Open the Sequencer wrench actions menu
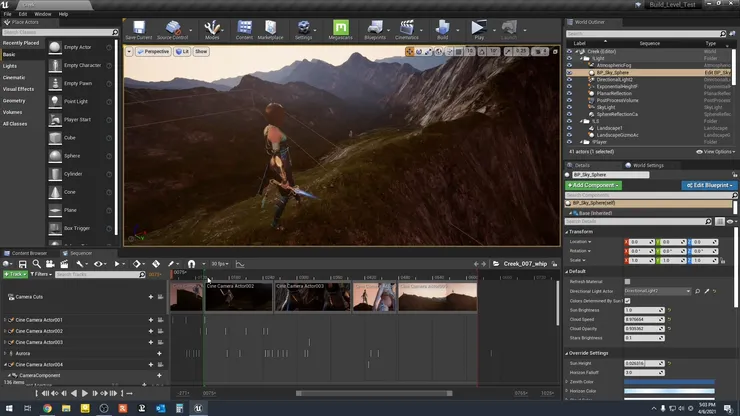 point(80,264)
